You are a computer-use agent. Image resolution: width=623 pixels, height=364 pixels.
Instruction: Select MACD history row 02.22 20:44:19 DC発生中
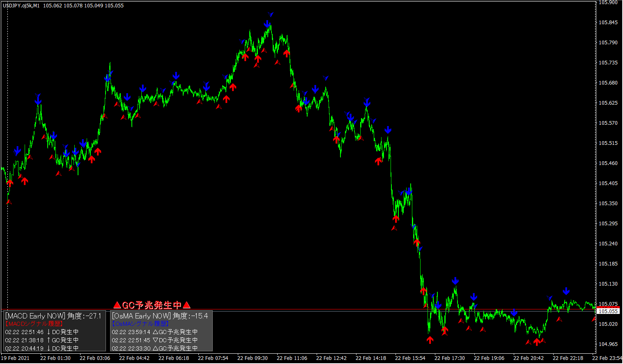42,348
